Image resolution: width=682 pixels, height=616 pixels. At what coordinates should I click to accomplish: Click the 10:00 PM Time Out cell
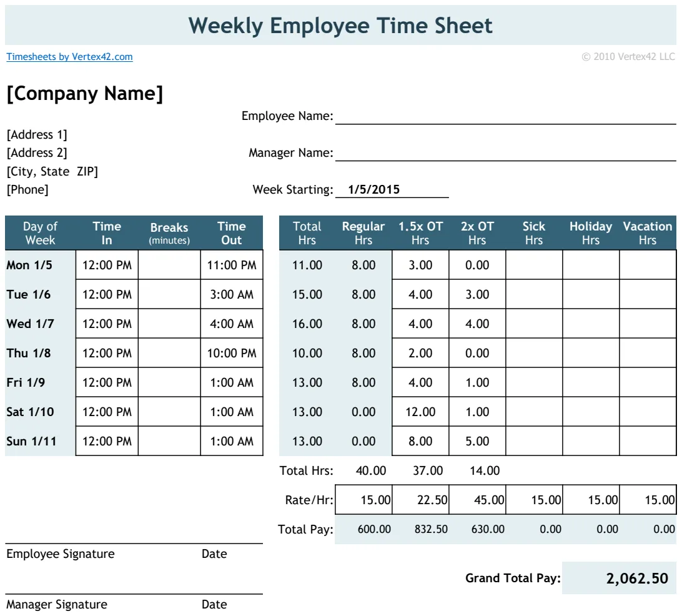coord(231,353)
